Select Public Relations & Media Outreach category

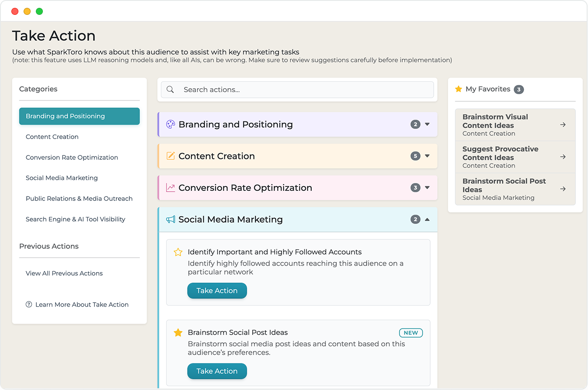point(79,198)
